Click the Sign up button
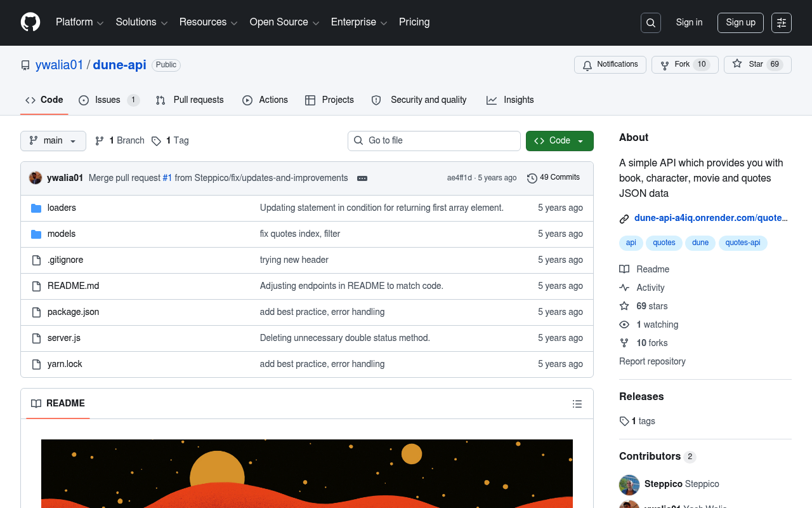 pyautogui.click(x=740, y=23)
